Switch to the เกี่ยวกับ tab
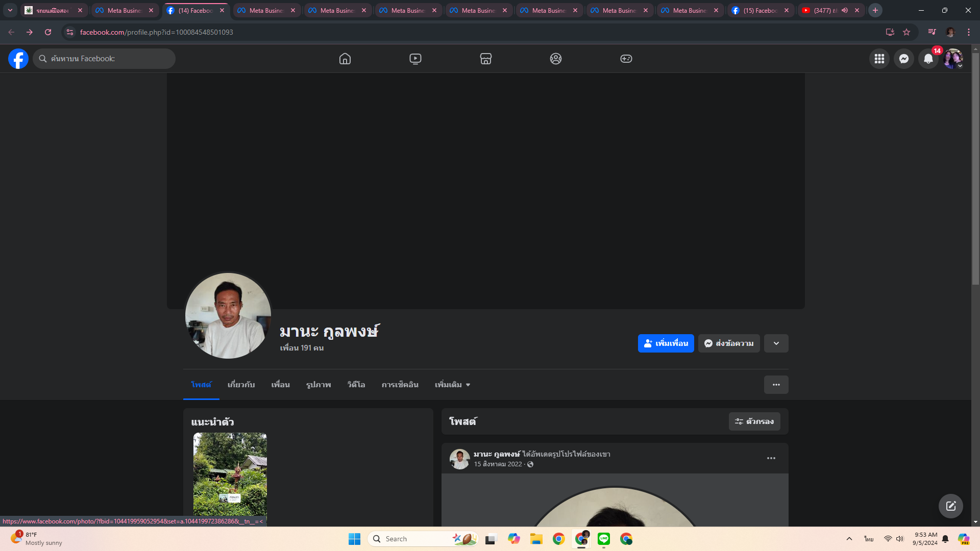This screenshot has height=551, width=980. (x=241, y=385)
